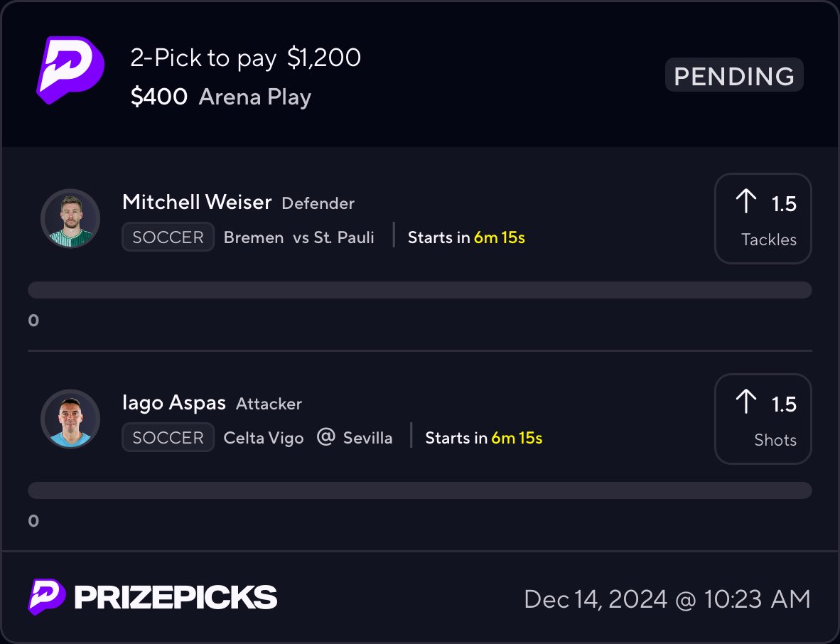Click SOCCER tag under Mitchell Weiser

point(168,237)
